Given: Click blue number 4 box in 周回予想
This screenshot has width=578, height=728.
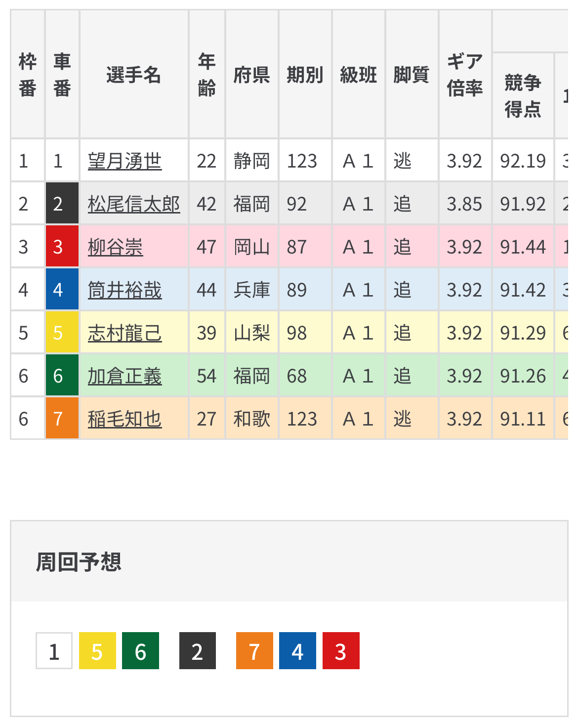Looking at the screenshot, I should coord(297,651).
